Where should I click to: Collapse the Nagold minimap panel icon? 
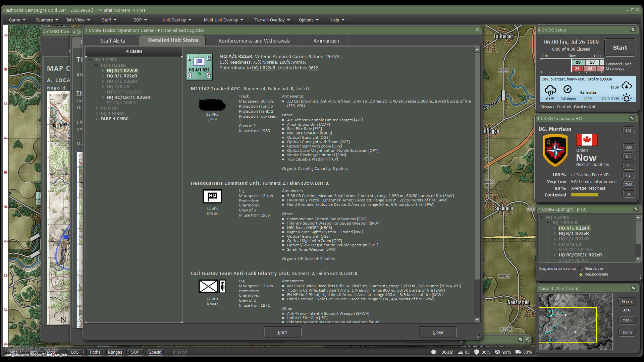click(633, 288)
